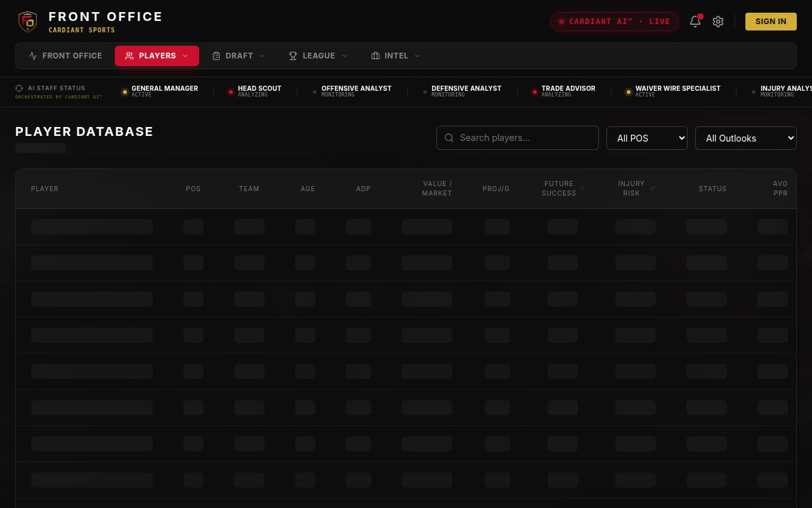
Task: Click the briefcase icon beside Intel
Action: (x=376, y=56)
